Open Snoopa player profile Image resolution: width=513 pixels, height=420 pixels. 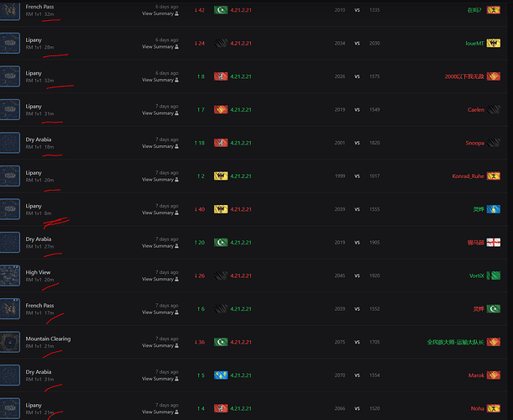[474, 143]
